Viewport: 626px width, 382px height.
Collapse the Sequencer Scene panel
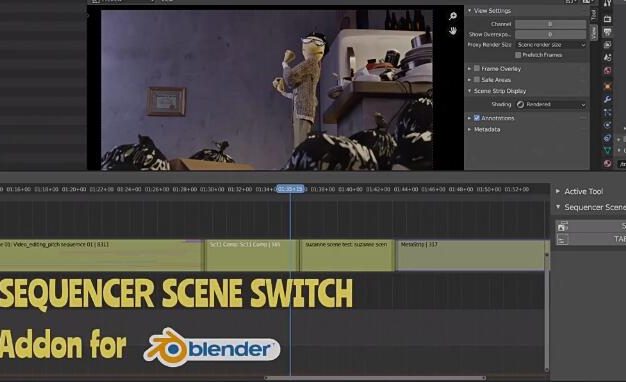click(558, 207)
